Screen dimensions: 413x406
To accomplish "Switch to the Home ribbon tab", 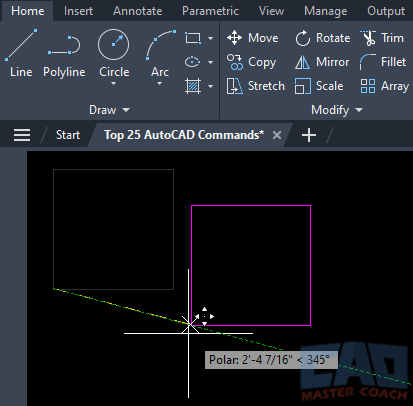I will pos(28,11).
